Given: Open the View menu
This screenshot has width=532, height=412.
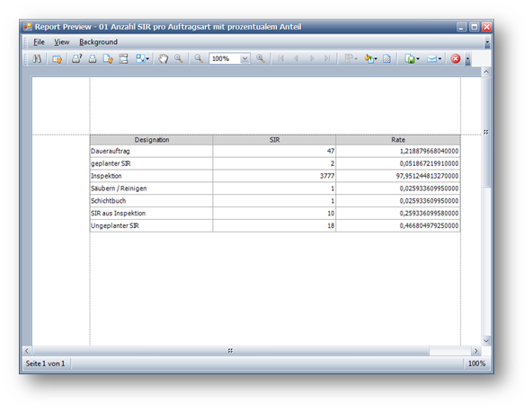Looking at the screenshot, I should (61, 42).
